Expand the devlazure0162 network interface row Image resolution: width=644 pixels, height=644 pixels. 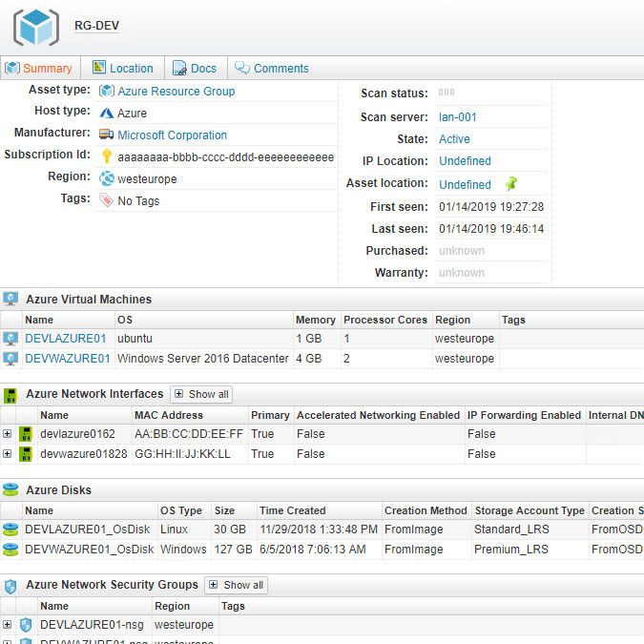coord(8,434)
